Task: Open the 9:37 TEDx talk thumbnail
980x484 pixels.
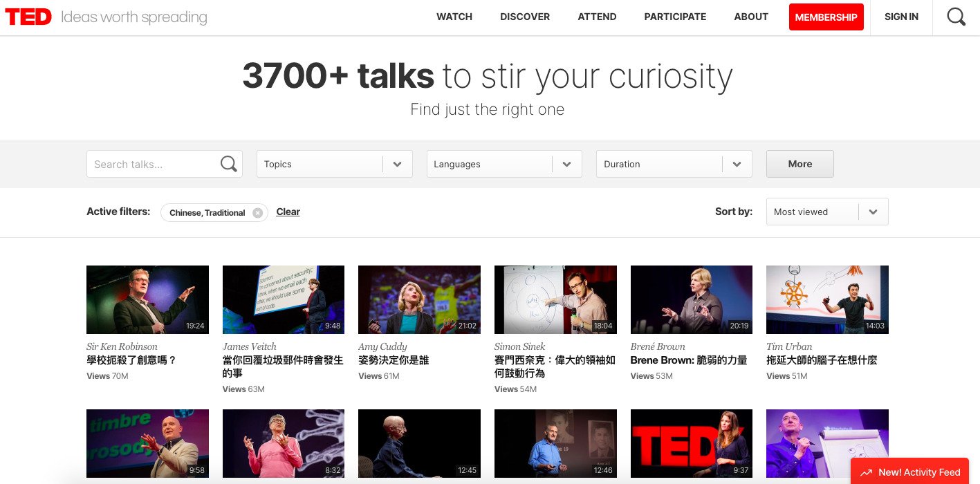Action: pyautogui.click(x=692, y=444)
